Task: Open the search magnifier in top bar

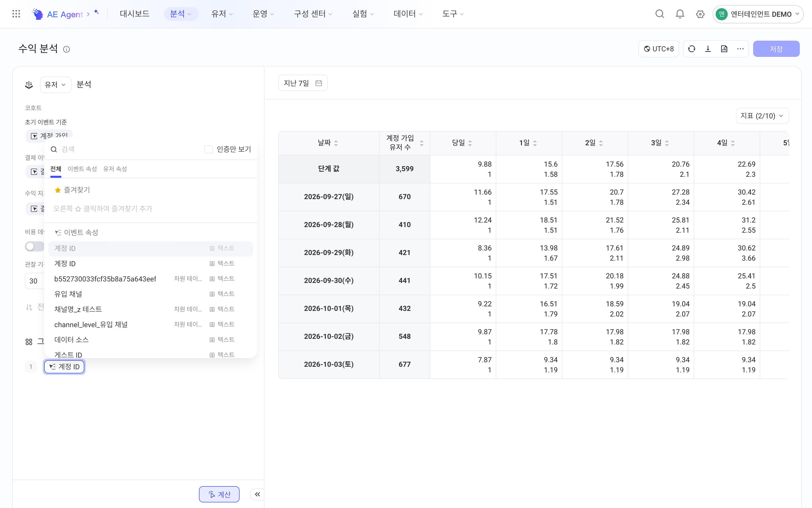Action: (x=660, y=14)
